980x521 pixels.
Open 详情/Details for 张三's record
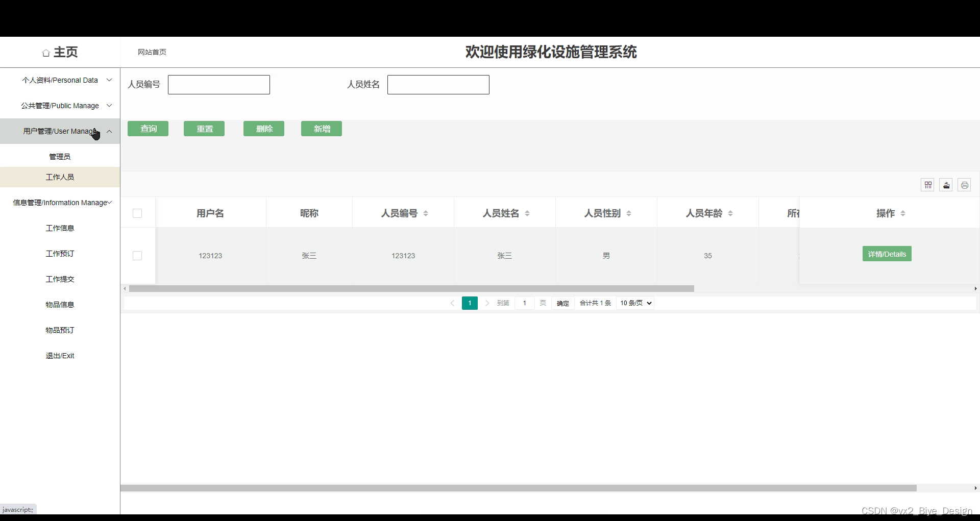tap(887, 254)
